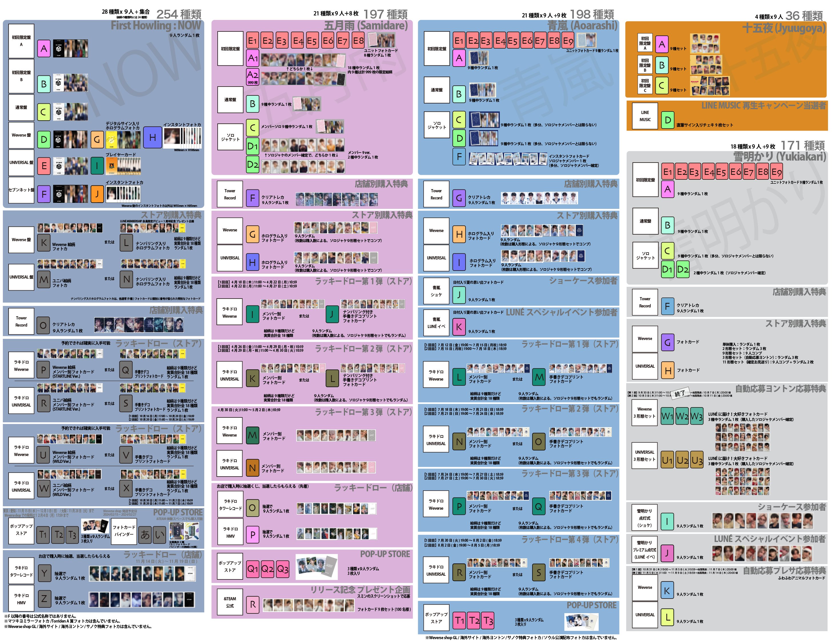Select the ラッキードロー第４弾（ストア） heading
This screenshot has width=838, height=644.
tap(570, 539)
